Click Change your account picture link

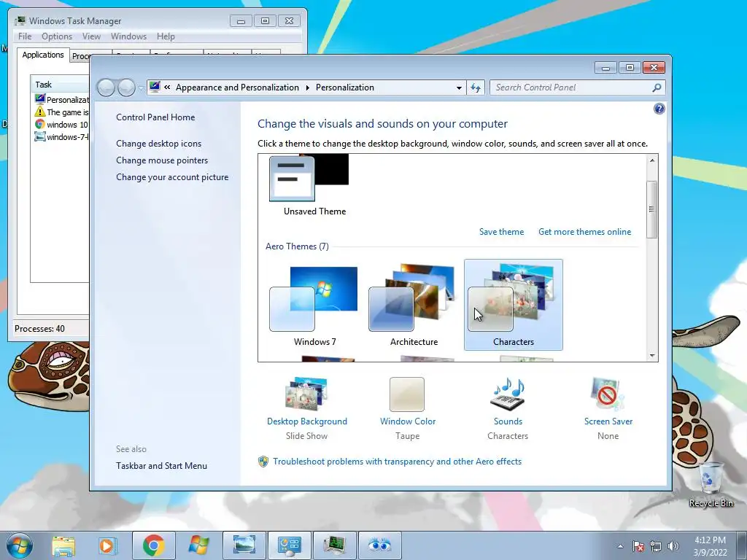[x=172, y=177]
